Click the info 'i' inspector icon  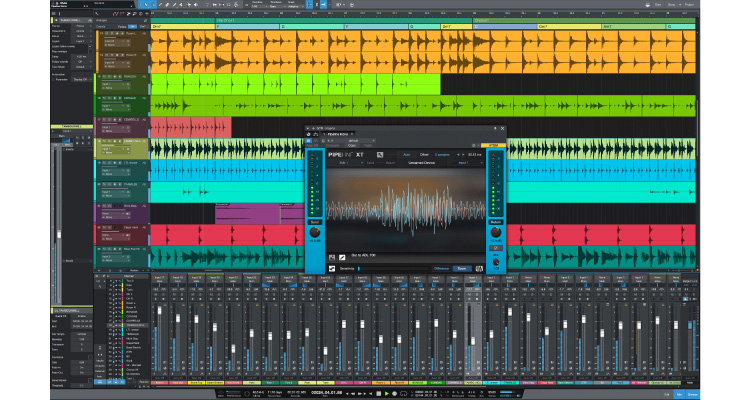click(x=59, y=13)
